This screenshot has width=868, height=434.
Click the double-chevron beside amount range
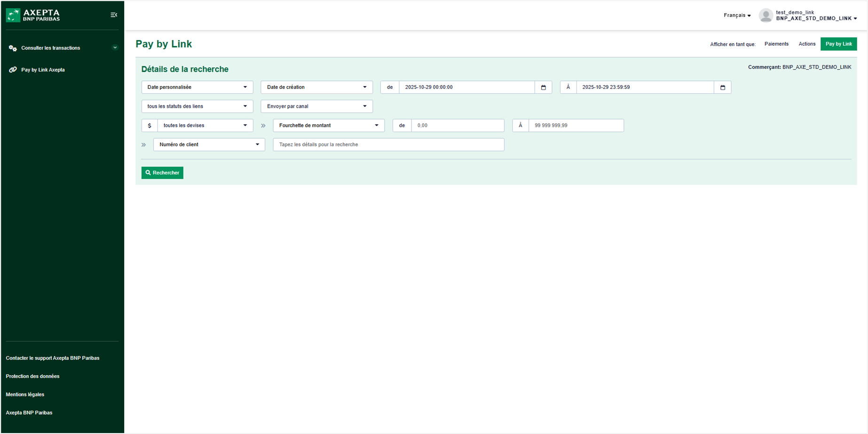(x=263, y=126)
